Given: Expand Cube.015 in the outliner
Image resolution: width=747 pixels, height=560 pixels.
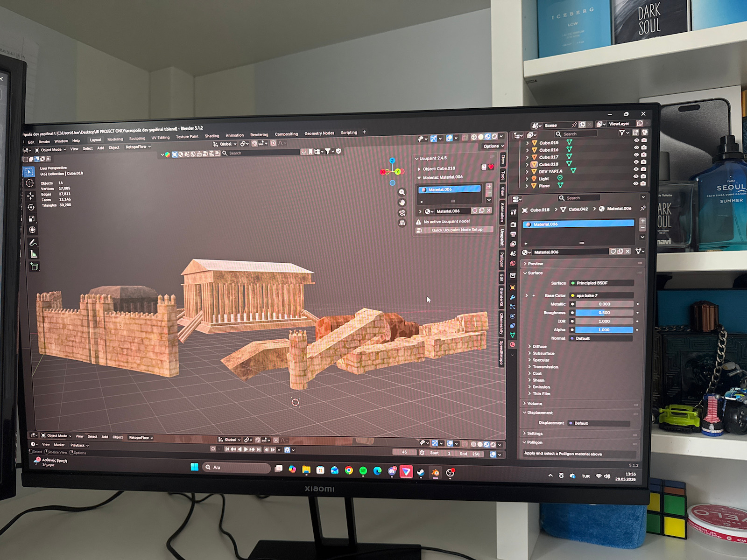Looking at the screenshot, I should pyautogui.click(x=528, y=143).
